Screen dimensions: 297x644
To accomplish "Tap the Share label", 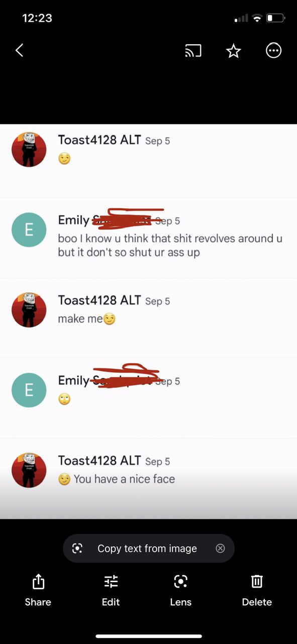I will [x=38, y=602].
